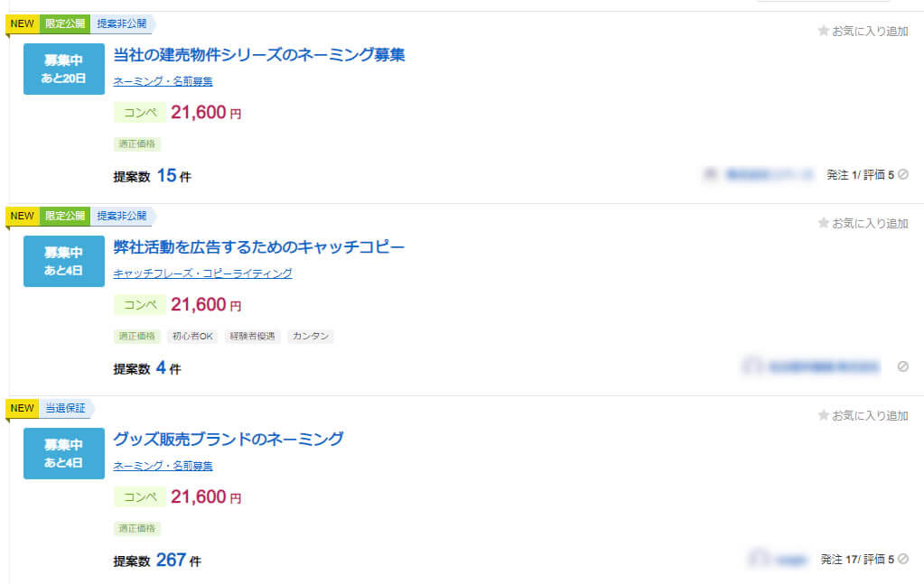Click the 当選保証 badge
Viewport: 924px width, 584px height.
point(65,408)
